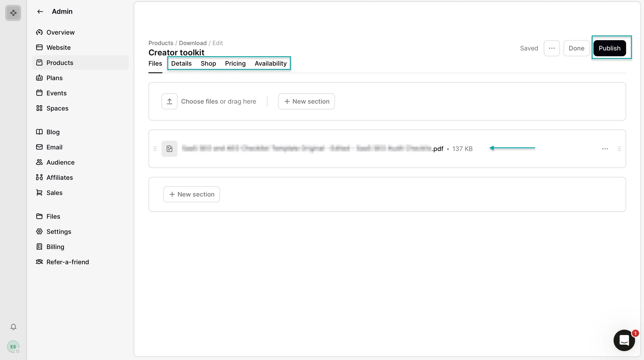Click the PDF file icon
The width and height of the screenshot is (644, 360).
pos(169,149)
